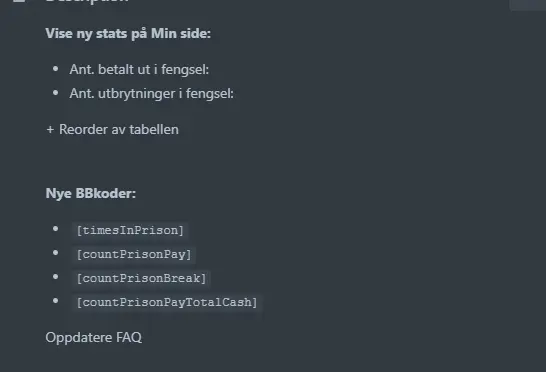Click the bullet before [countPrisonPay]
Image resolution: width=546 pixels, height=372 pixels.
pyautogui.click(x=55, y=253)
